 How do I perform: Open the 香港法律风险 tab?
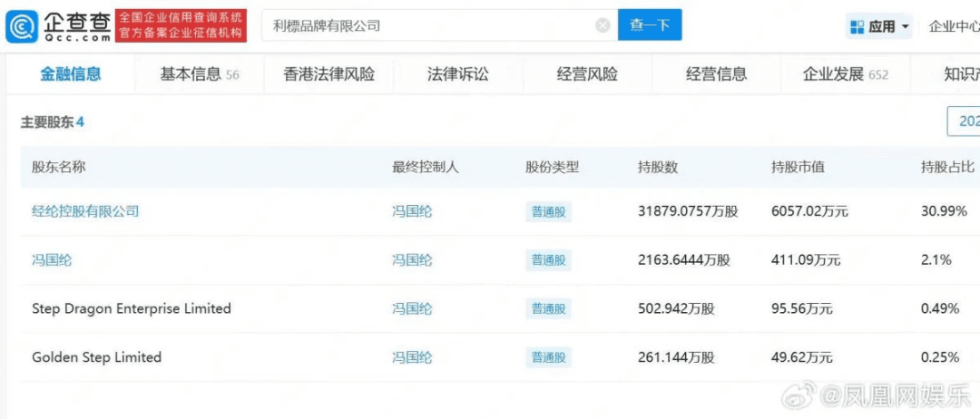tap(328, 74)
